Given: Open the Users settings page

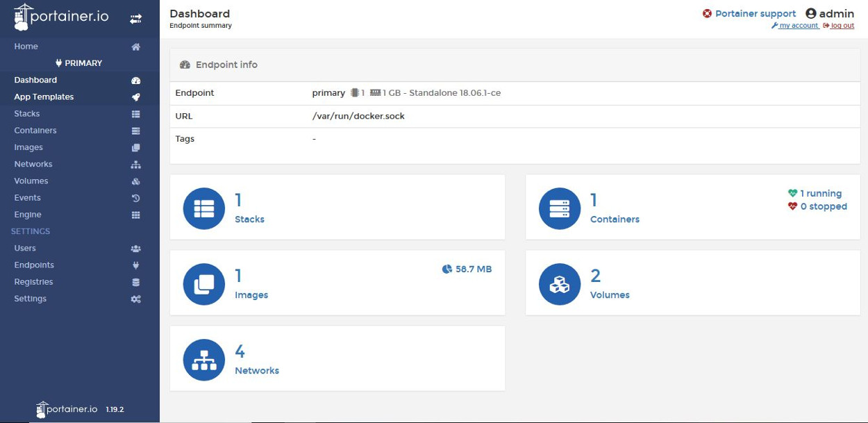Looking at the screenshot, I should pyautogui.click(x=25, y=248).
